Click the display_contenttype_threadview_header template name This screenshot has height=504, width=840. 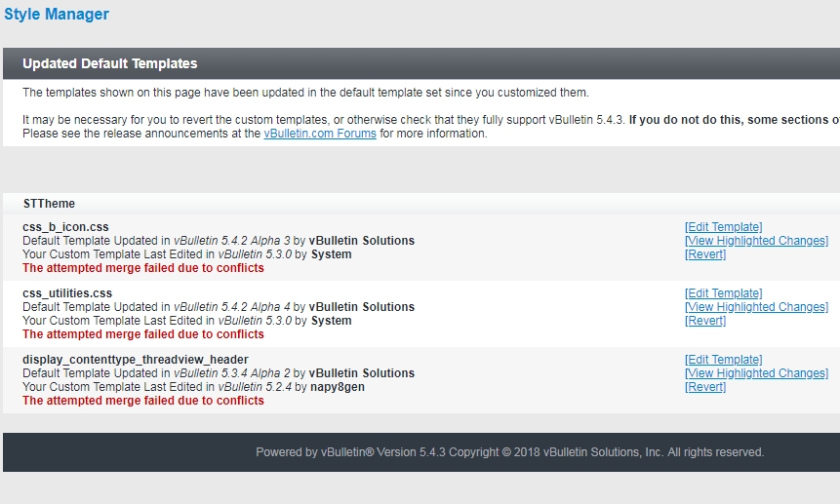135,360
